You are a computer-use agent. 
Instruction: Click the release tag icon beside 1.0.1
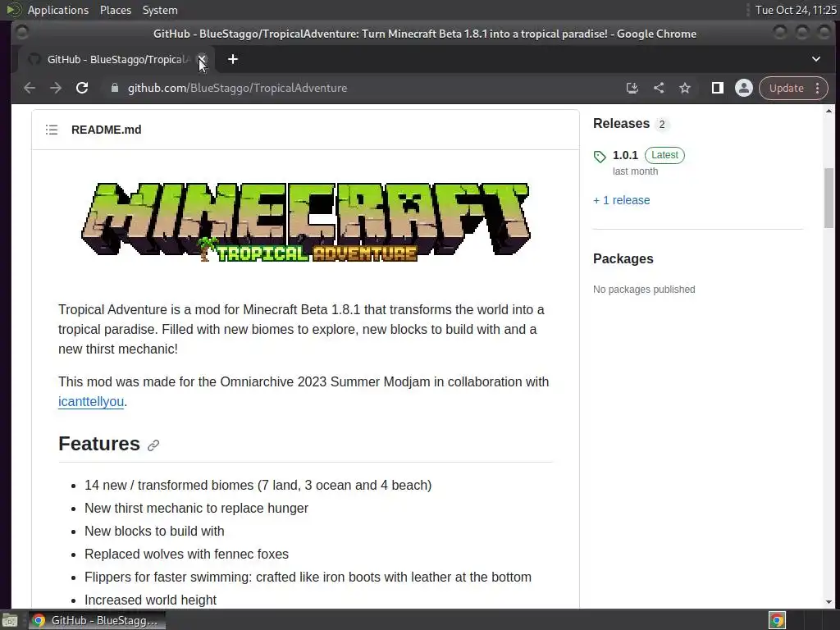point(600,157)
